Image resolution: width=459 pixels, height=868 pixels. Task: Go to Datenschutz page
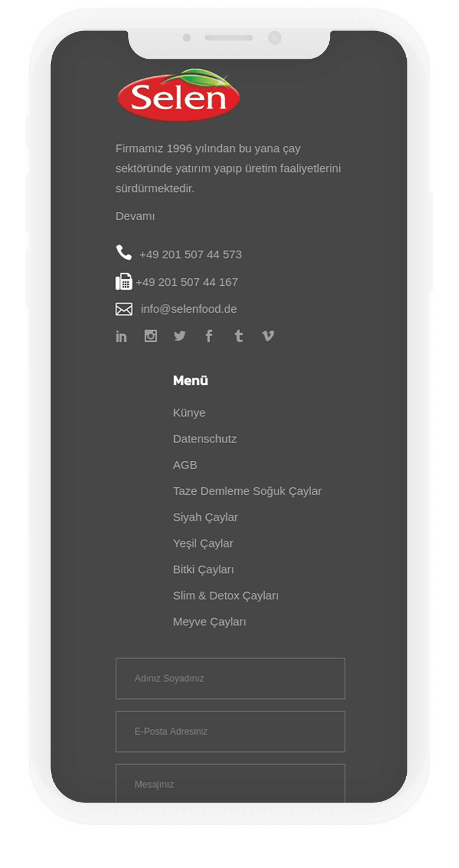point(205,439)
